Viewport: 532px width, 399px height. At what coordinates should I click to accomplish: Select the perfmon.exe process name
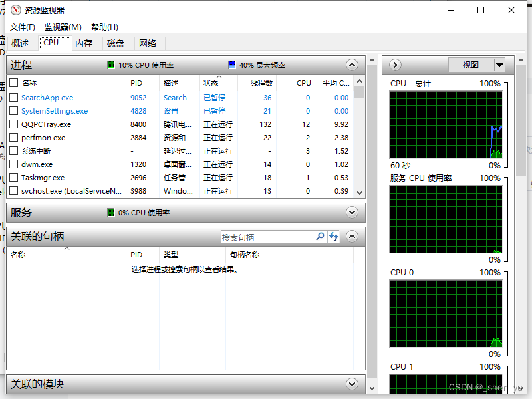[x=43, y=138]
